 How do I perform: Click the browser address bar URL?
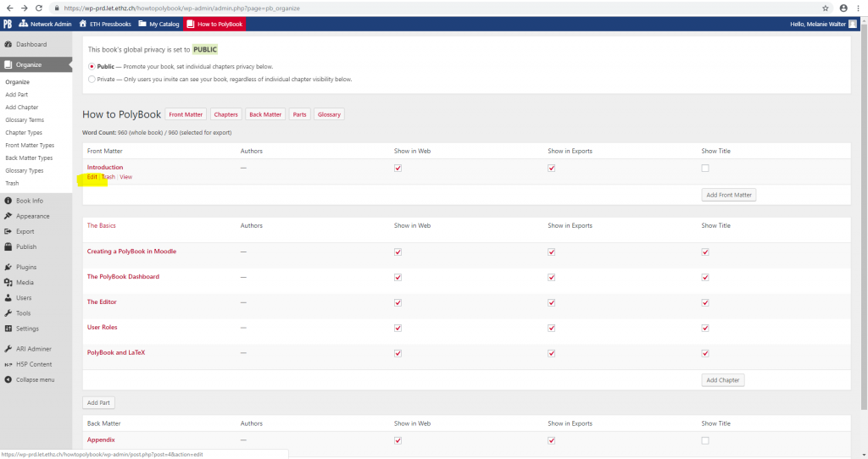[181, 8]
